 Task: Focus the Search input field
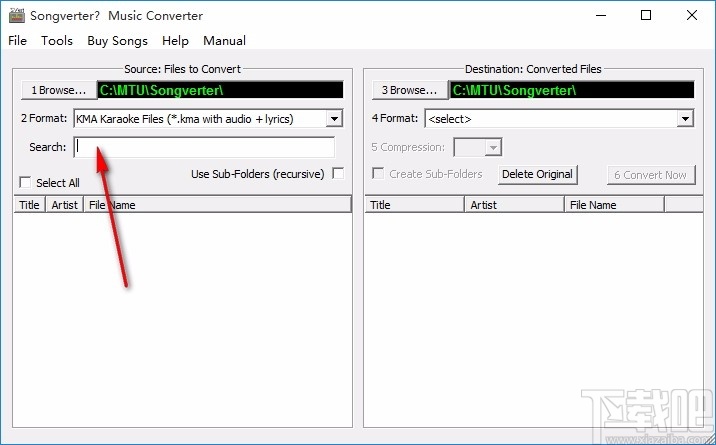[x=204, y=147]
